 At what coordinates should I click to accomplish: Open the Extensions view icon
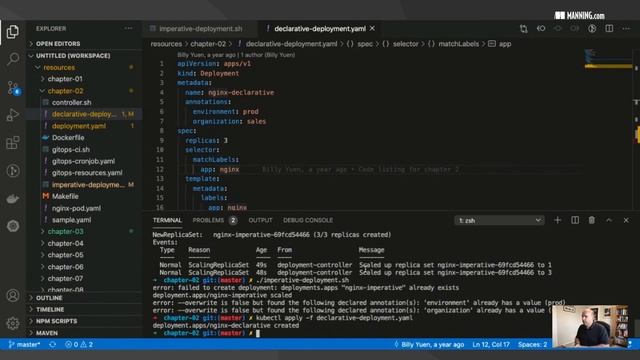point(13,143)
